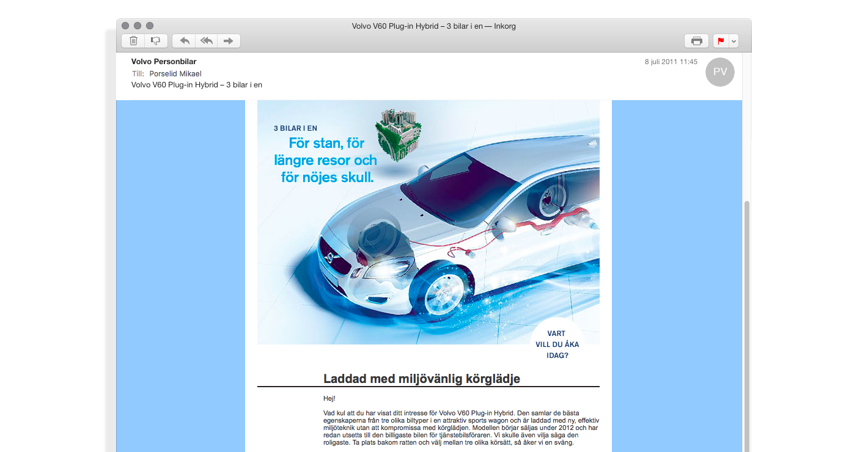Mark the email as junk

tap(156, 41)
